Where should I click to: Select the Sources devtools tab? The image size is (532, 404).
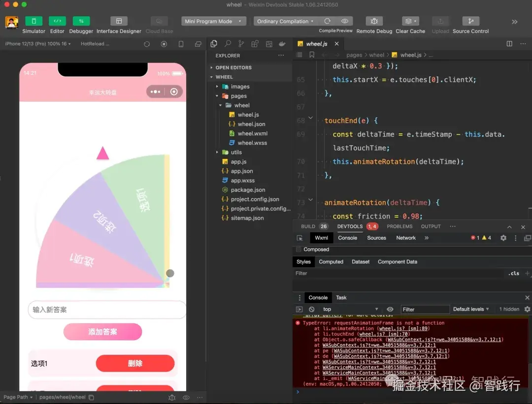click(x=376, y=238)
